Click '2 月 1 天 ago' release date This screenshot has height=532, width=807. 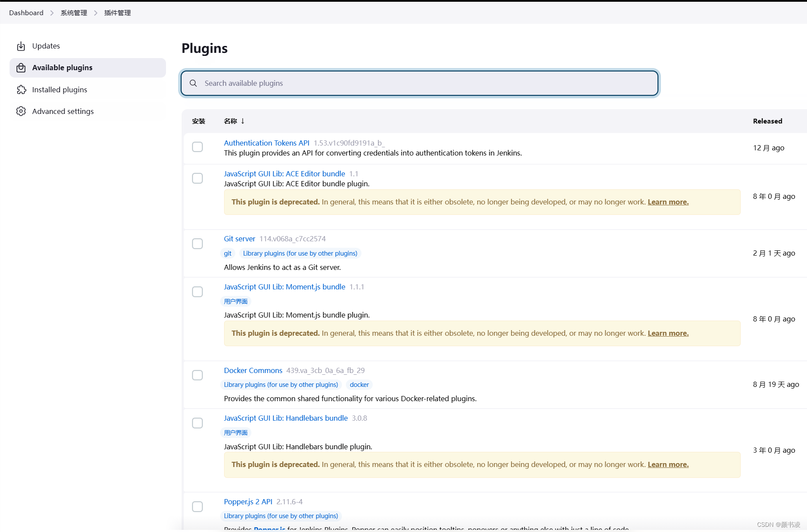pyautogui.click(x=774, y=253)
